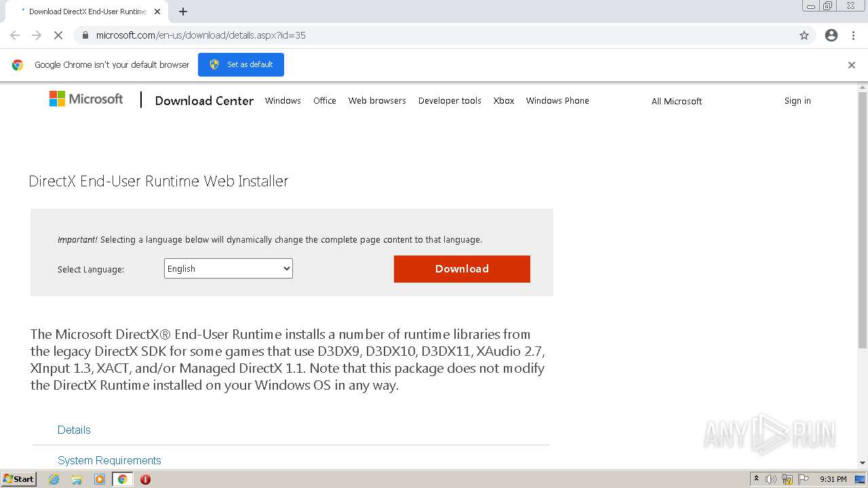Open a new tab with the plus button
The image size is (868, 488).
tap(183, 12)
